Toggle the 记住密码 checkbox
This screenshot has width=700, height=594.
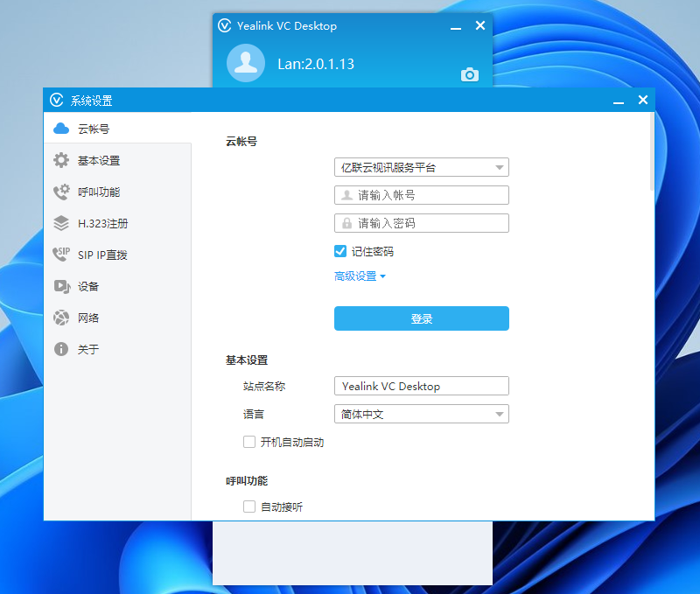(x=340, y=251)
